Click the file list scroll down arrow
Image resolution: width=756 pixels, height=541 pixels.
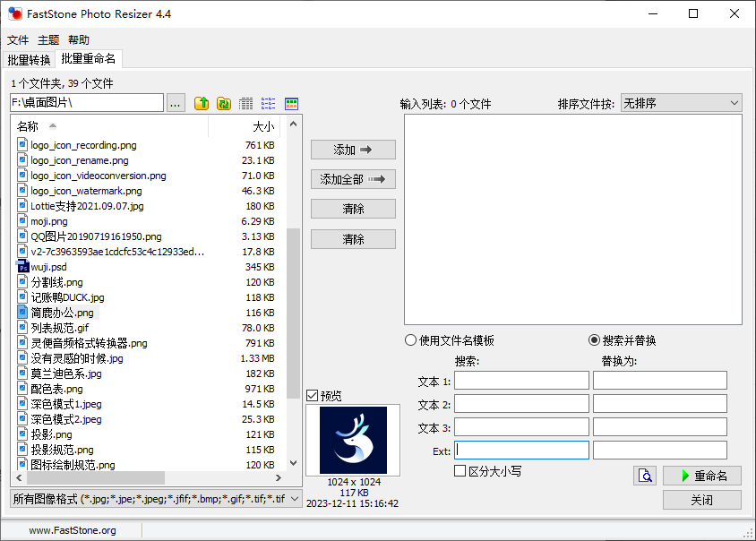[293, 463]
